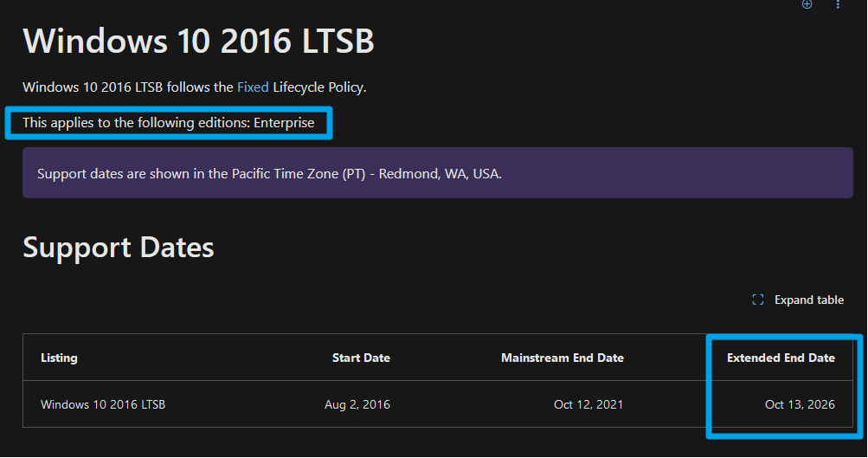Click the Pacific Time Zone notice banner
This screenshot has width=868, height=458.
(437, 173)
